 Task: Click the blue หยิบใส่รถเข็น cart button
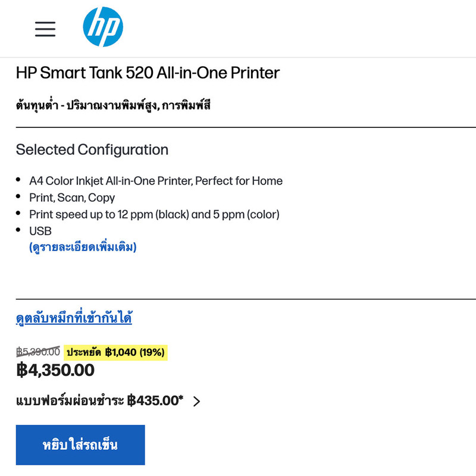tap(80, 444)
